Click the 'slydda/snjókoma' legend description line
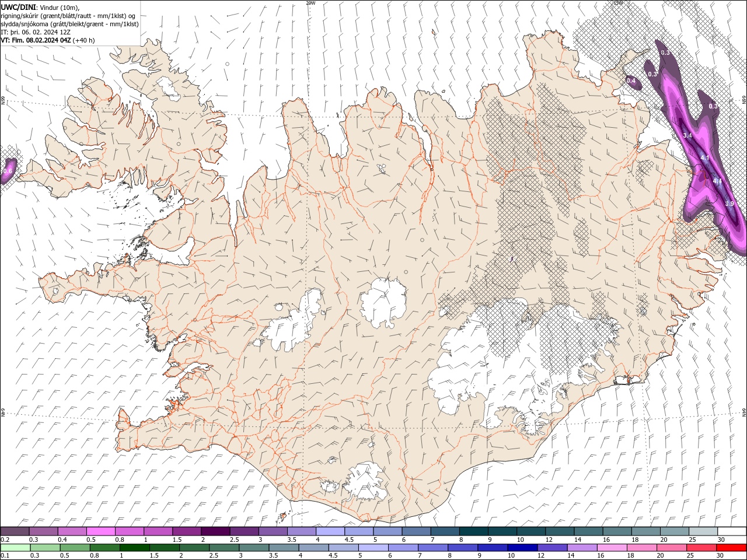 coord(69,24)
